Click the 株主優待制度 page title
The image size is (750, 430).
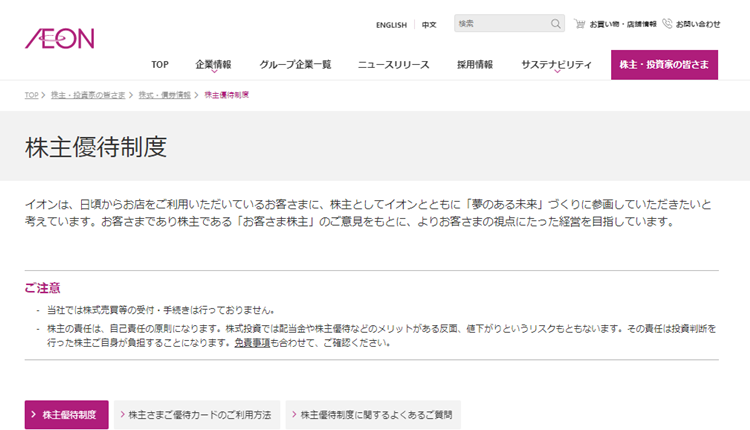[96, 146]
